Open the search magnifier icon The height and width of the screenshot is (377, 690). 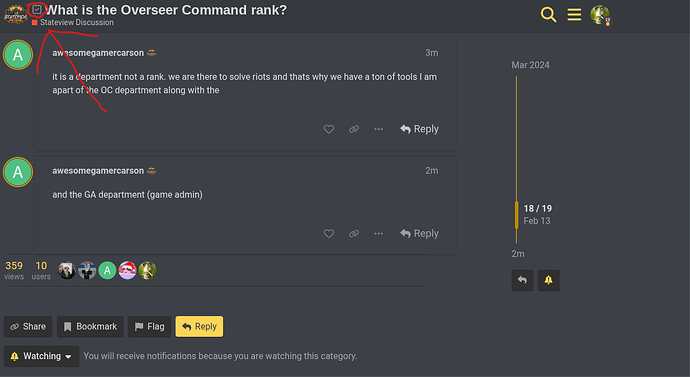548,15
